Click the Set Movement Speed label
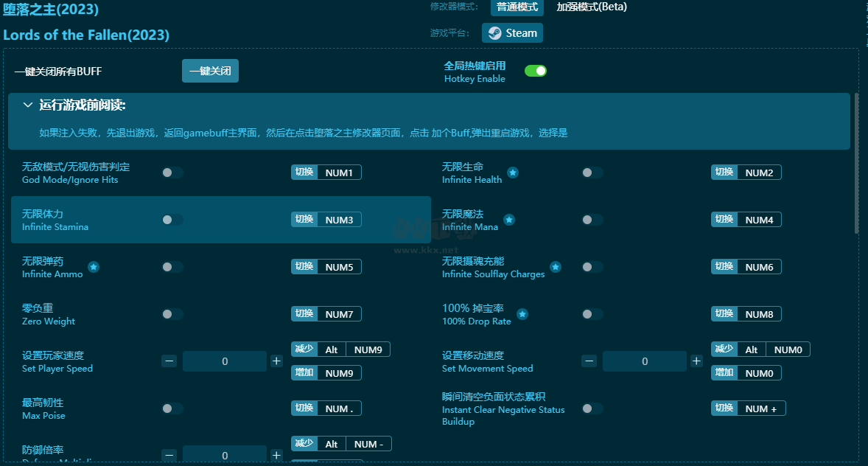 click(487, 369)
